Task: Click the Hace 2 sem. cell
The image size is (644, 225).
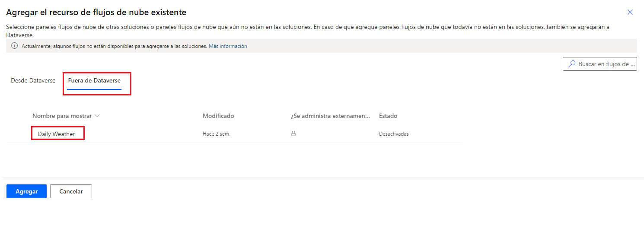Action: [x=217, y=134]
